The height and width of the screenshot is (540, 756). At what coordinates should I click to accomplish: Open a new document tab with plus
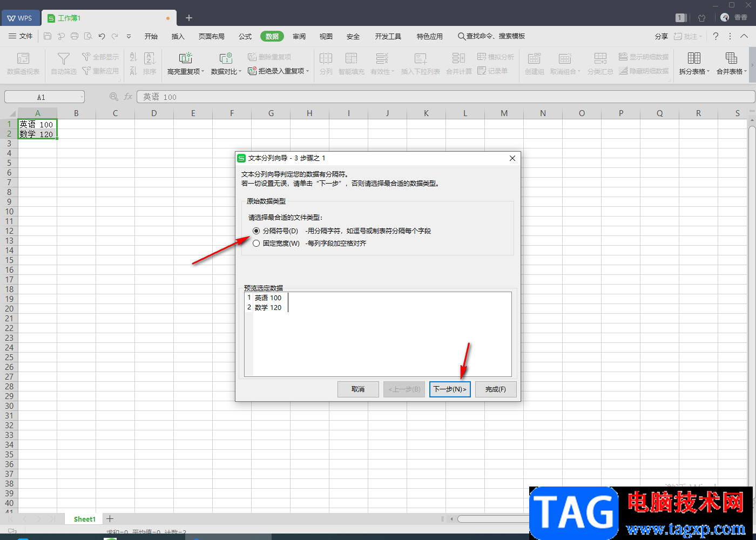(x=188, y=18)
